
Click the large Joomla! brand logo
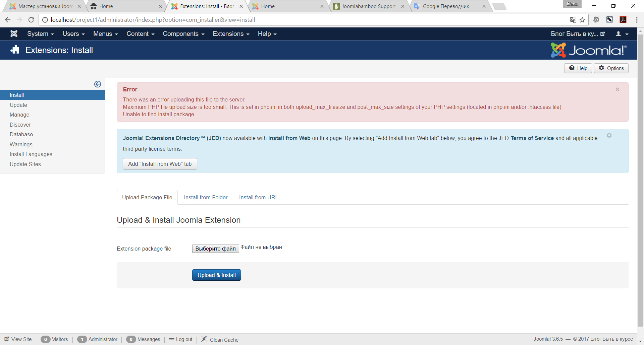tap(589, 50)
